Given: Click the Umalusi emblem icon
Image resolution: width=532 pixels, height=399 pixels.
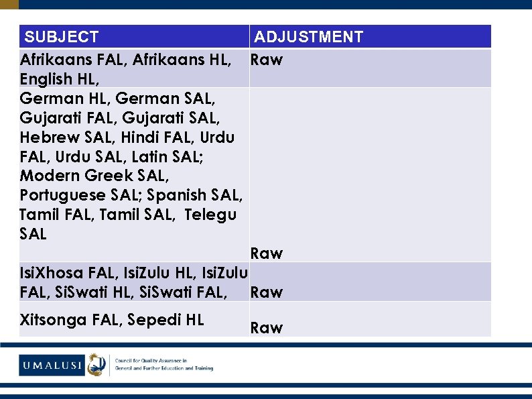Looking at the screenshot, I should pos(96,364).
